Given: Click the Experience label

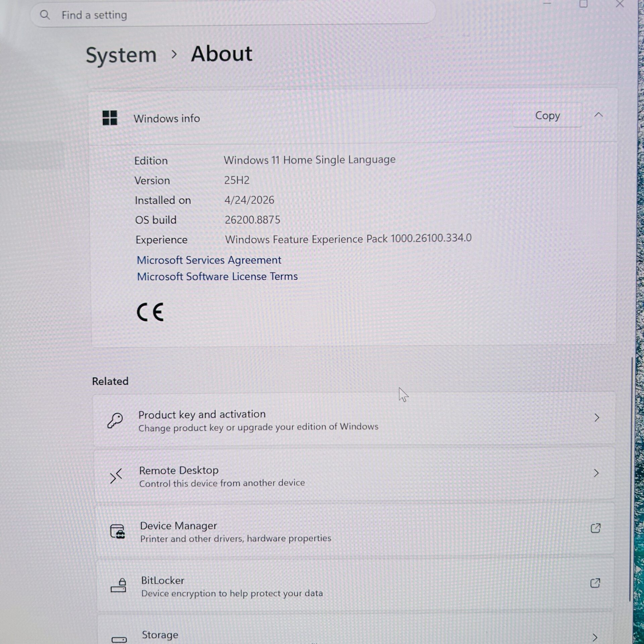Looking at the screenshot, I should tap(161, 240).
